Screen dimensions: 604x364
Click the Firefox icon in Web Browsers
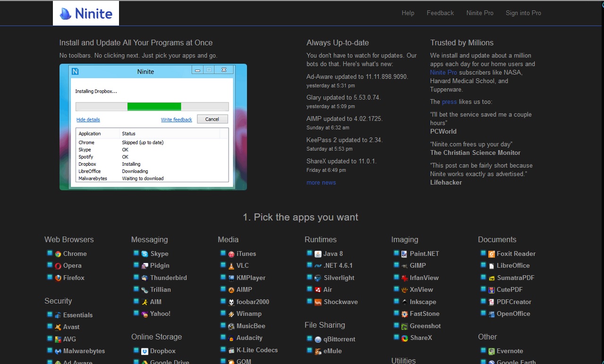(58, 278)
